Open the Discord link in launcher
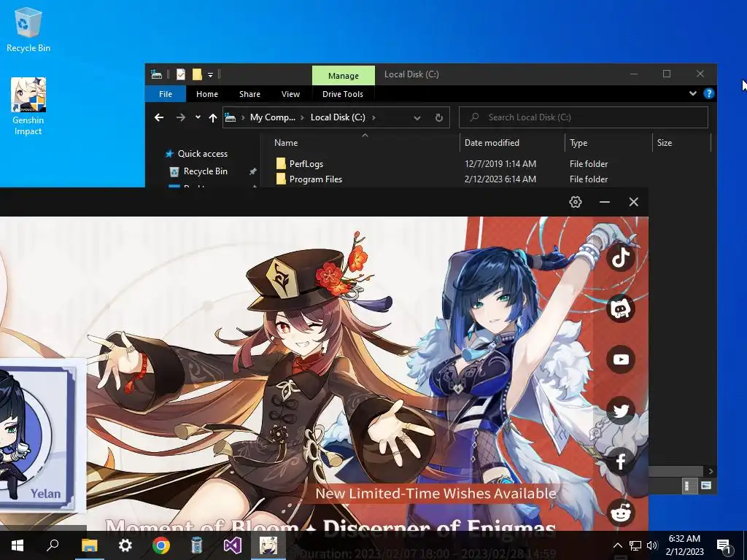Screen dimensions: 747x560 621,308
